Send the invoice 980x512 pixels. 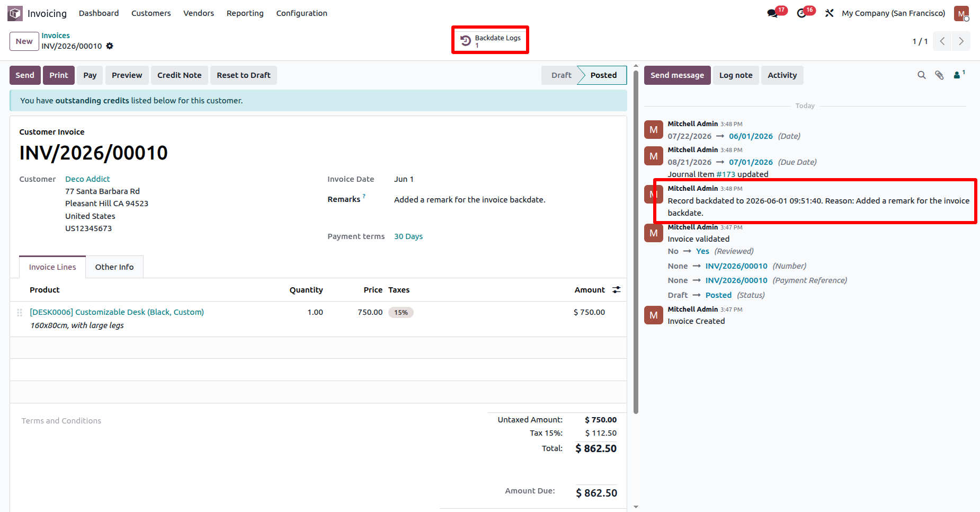25,75
